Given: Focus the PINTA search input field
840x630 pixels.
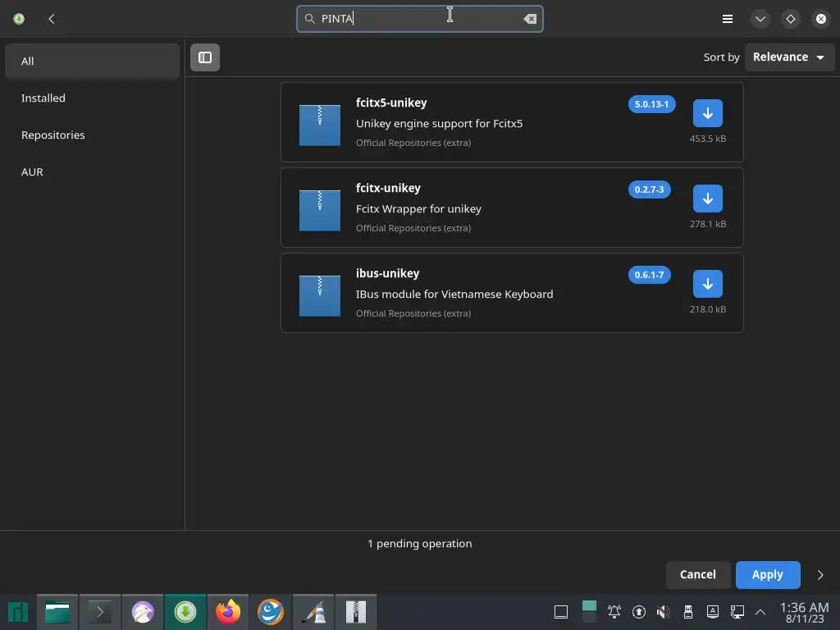Looking at the screenshot, I should tap(419, 19).
